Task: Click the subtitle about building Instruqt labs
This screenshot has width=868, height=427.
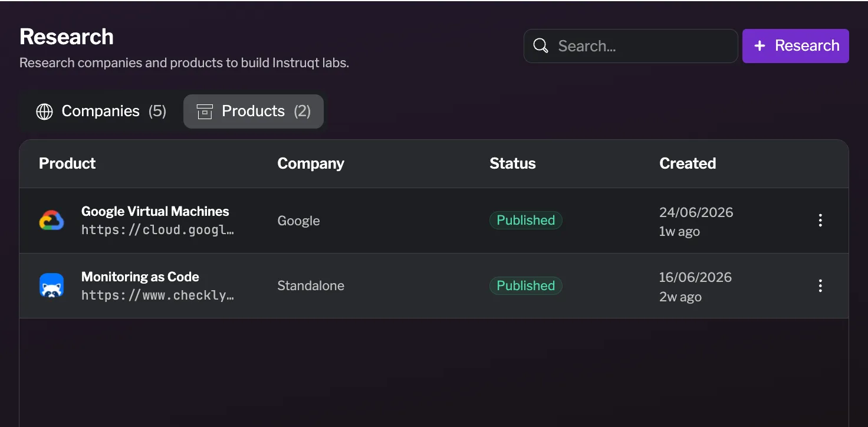Action: coord(184,63)
